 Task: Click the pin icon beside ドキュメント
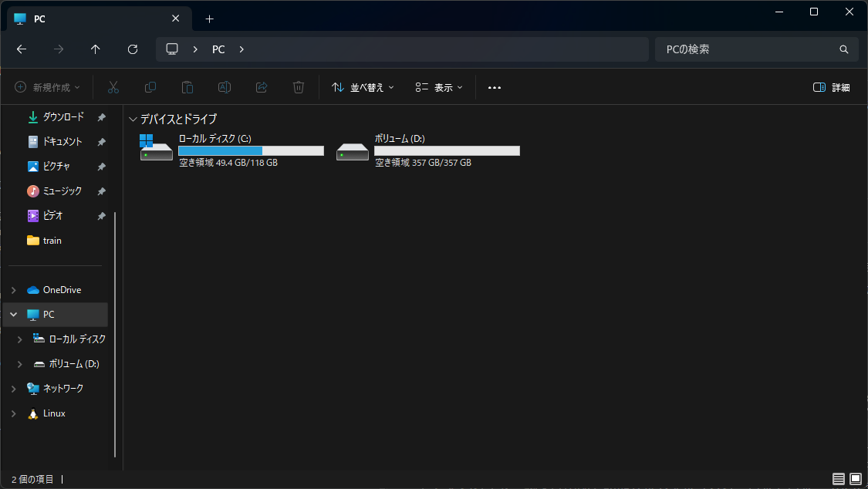point(101,142)
